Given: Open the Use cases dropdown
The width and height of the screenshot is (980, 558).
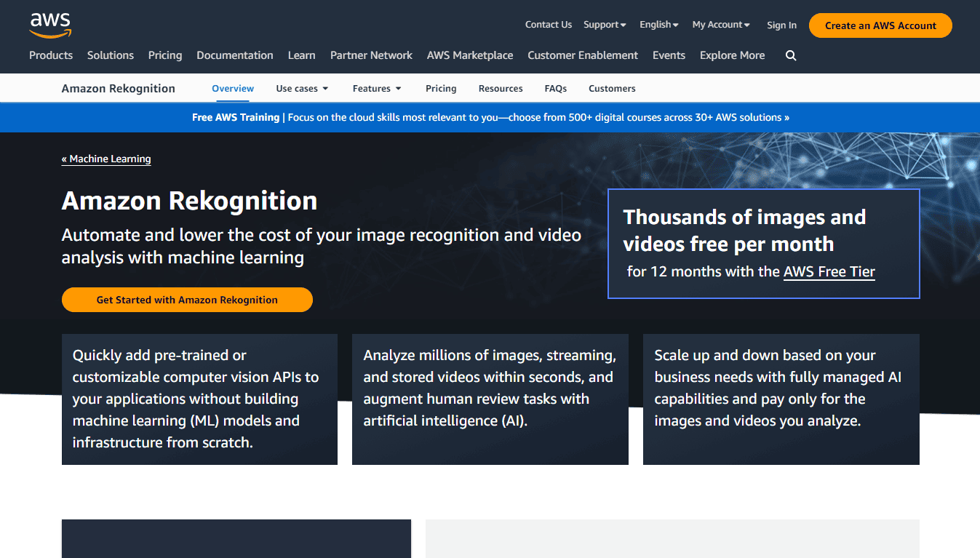Looking at the screenshot, I should coord(301,88).
